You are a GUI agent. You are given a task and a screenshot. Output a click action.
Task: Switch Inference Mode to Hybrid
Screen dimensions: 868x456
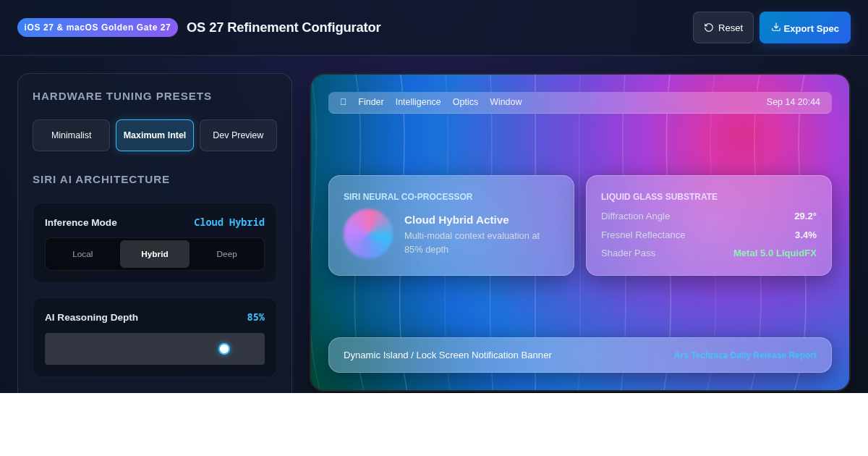155,254
